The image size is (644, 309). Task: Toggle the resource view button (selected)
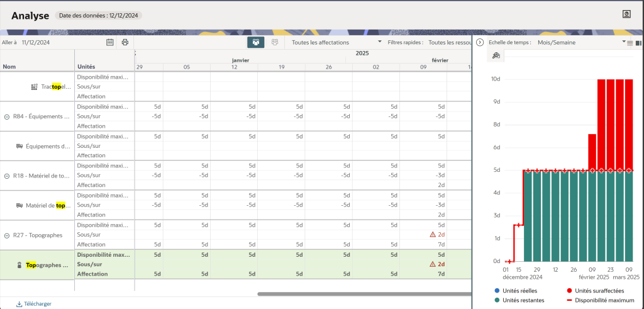point(255,42)
